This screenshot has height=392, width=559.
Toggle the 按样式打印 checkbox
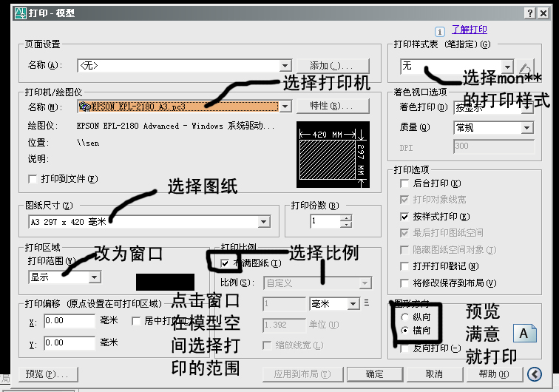coord(404,217)
